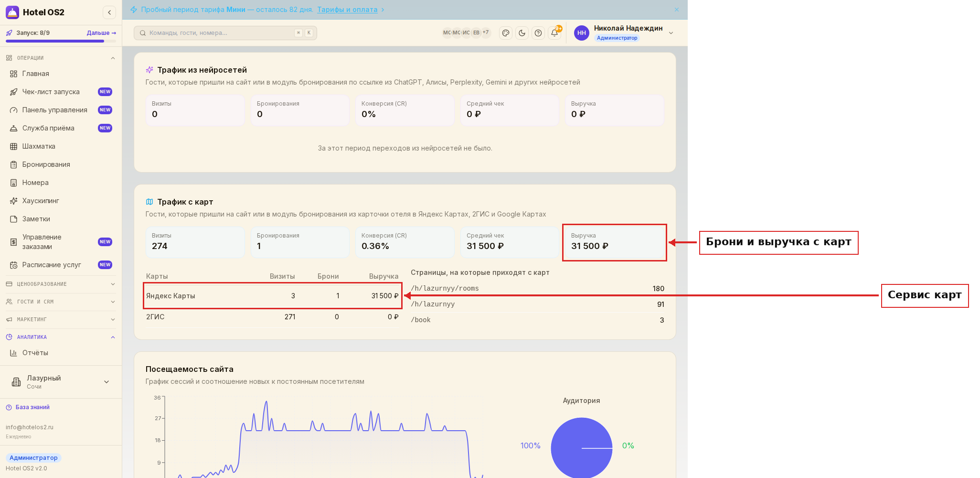The height and width of the screenshot is (478, 980).
Task: Expand the Гости и CRM group
Action: pyautogui.click(x=61, y=302)
